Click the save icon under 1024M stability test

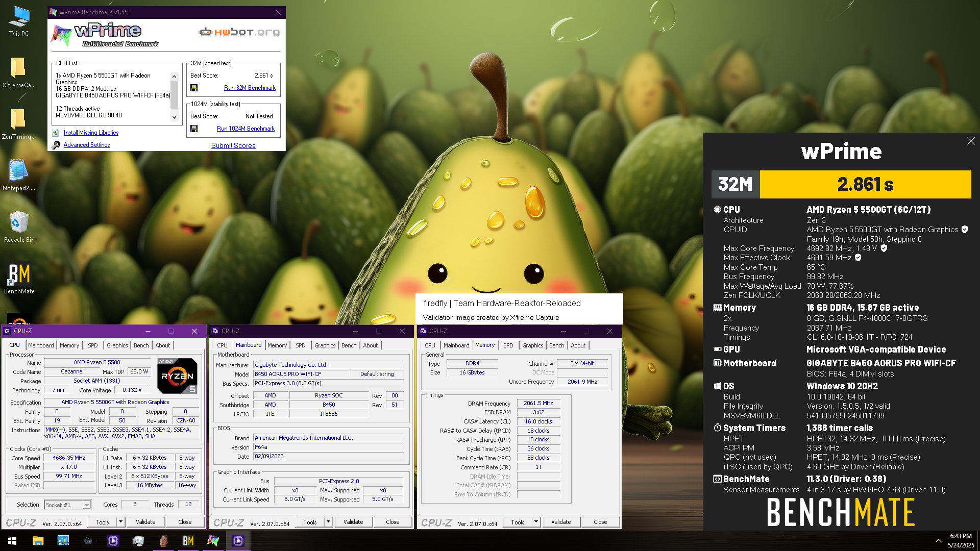coord(194,129)
